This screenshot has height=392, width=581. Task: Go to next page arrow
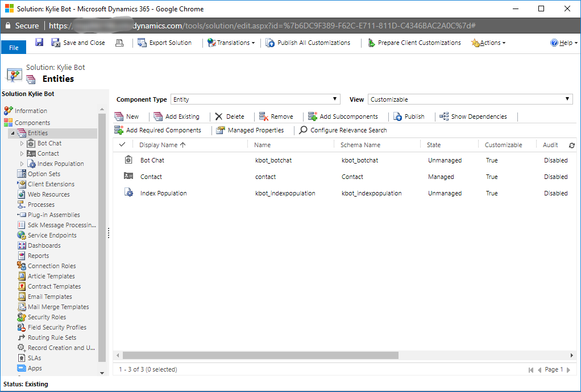point(568,370)
